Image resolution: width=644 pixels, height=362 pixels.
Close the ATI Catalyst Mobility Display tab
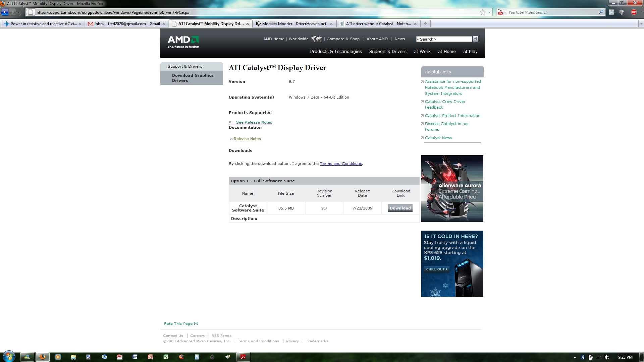pyautogui.click(x=248, y=24)
